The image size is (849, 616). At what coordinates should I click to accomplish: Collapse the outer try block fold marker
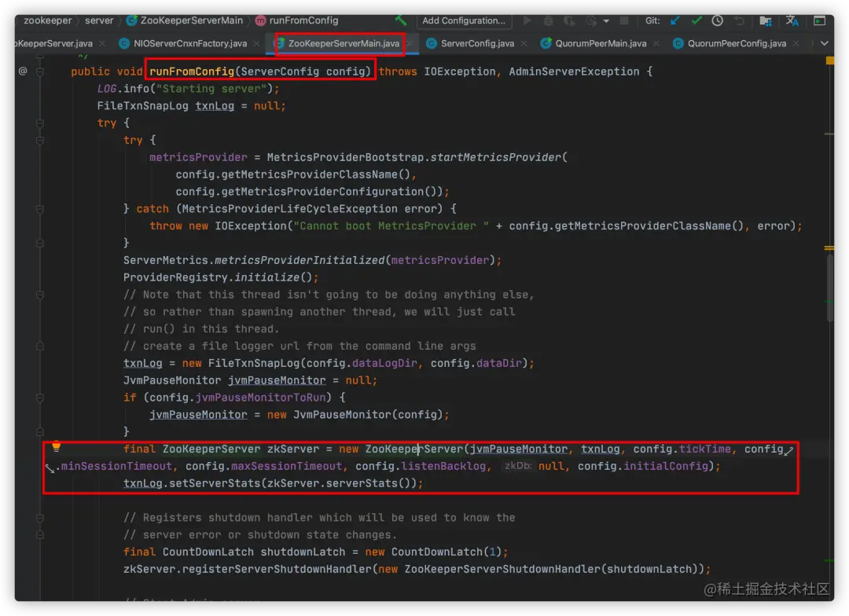(39, 123)
